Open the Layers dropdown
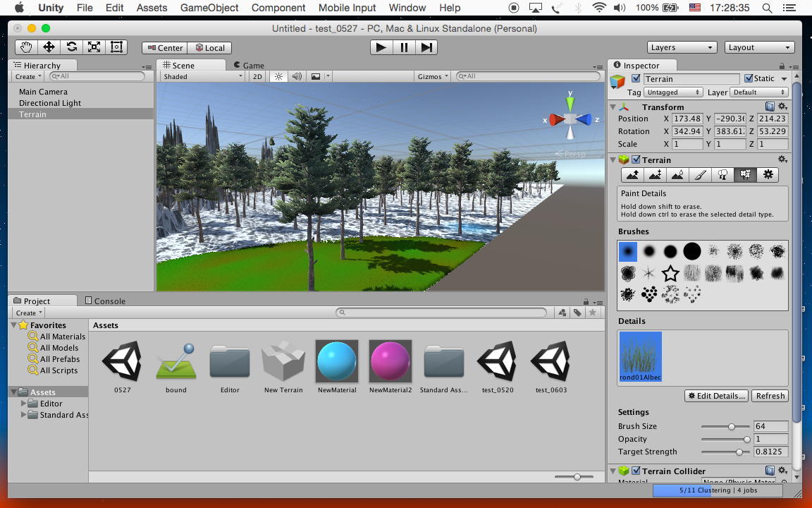Image resolution: width=812 pixels, height=508 pixels. (x=682, y=47)
